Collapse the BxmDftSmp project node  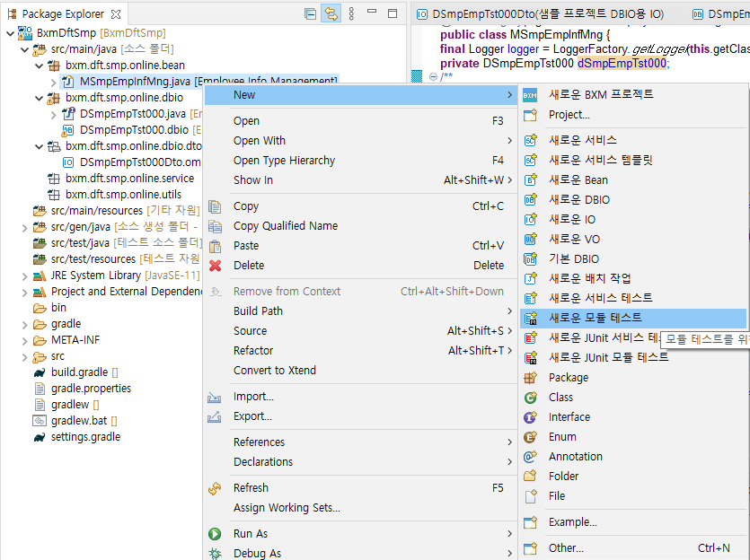click(x=10, y=33)
